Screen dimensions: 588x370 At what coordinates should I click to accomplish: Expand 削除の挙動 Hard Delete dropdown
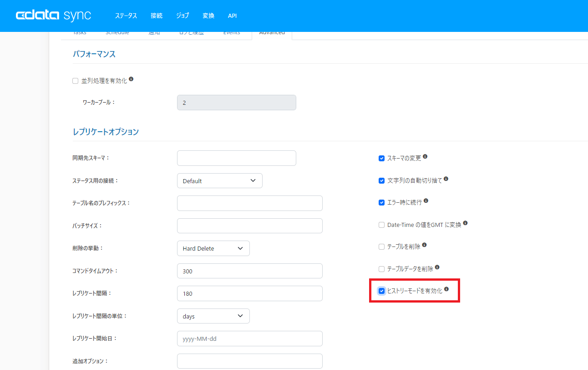pyautogui.click(x=213, y=248)
